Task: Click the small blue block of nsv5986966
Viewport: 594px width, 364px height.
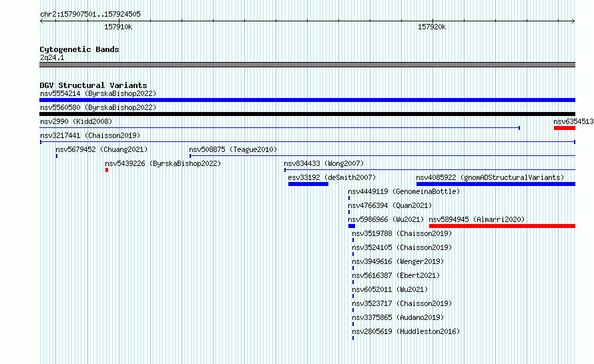Action: pos(352,226)
